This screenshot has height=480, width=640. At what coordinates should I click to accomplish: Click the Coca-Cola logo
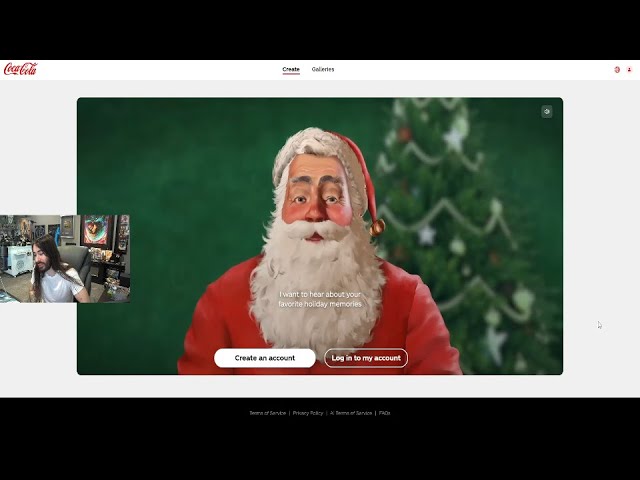point(20,69)
